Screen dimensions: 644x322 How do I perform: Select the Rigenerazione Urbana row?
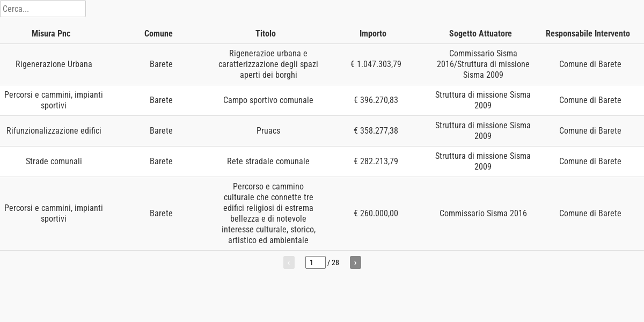pos(322,64)
